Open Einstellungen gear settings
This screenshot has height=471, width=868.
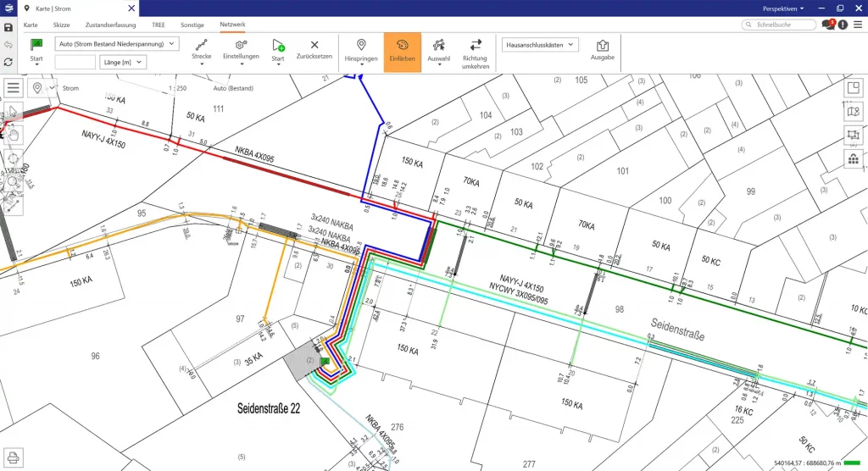(x=241, y=45)
